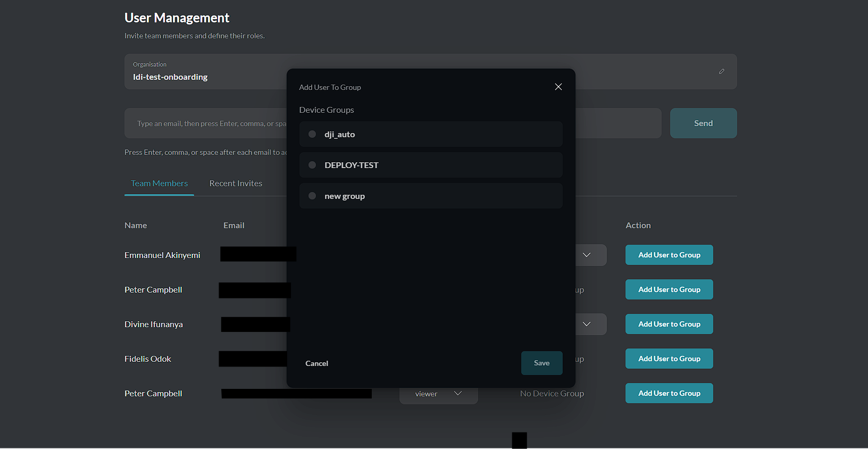The width and height of the screenshot is (868, 449).
Task: Click the Email column header
Action: click(x=234, y=226)
